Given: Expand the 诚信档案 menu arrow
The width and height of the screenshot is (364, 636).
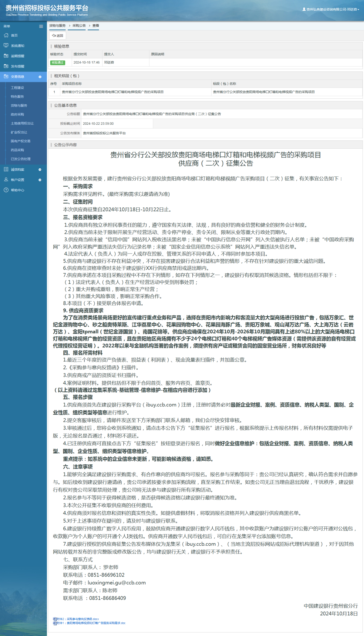Looking at the screenshot, I should click(40, 170).
